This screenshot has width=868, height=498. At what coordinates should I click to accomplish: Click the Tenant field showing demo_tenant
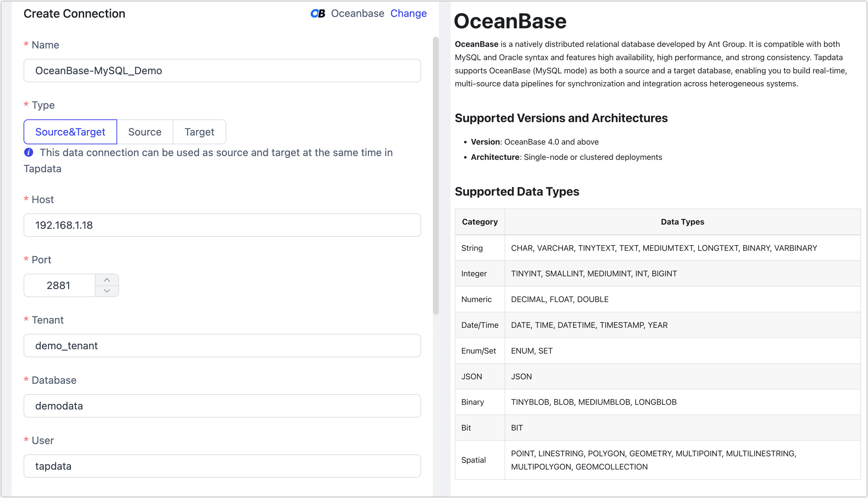222,346
